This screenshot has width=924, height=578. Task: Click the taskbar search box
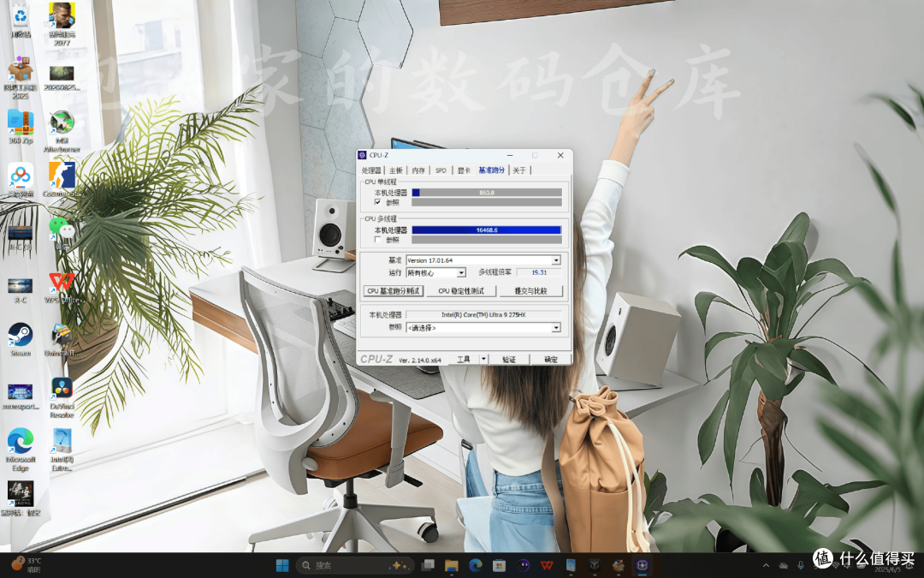click(355, 565)
